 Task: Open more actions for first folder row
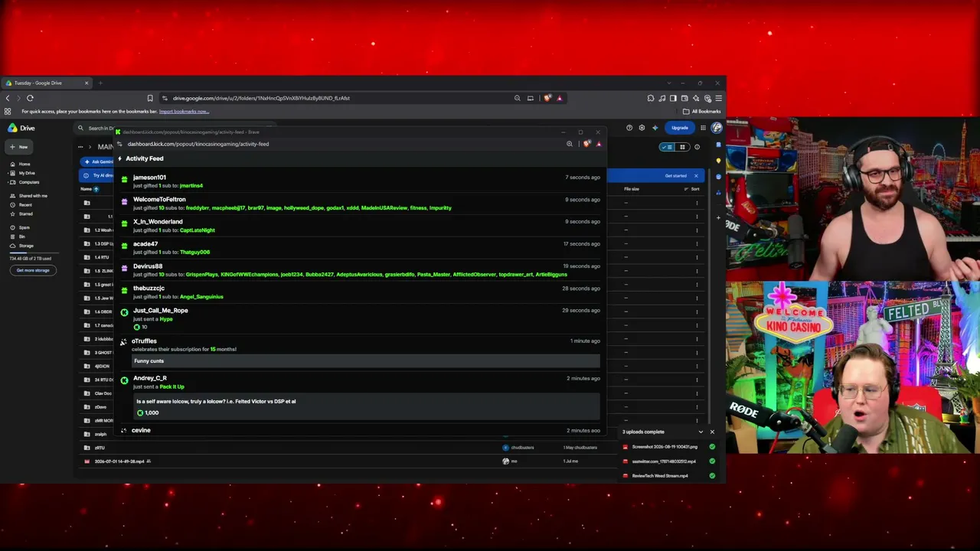point(697,203)
